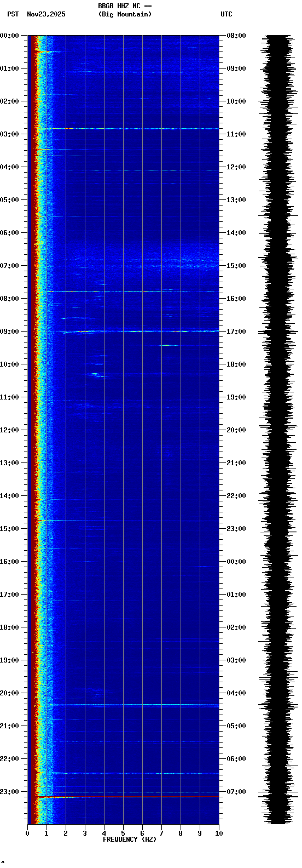Select the 23:00 label on PST axis

(9, 792)
